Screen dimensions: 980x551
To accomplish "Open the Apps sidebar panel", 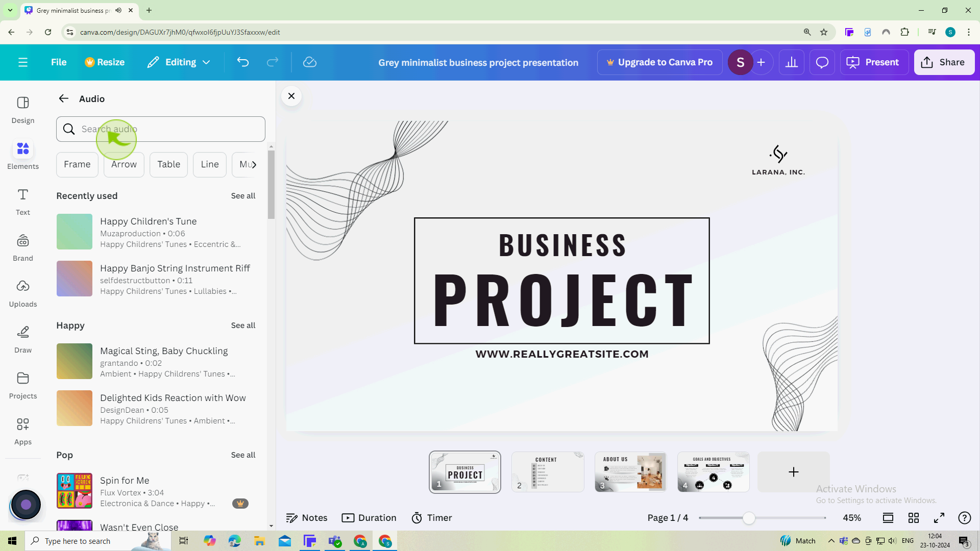I will [23, 431].
